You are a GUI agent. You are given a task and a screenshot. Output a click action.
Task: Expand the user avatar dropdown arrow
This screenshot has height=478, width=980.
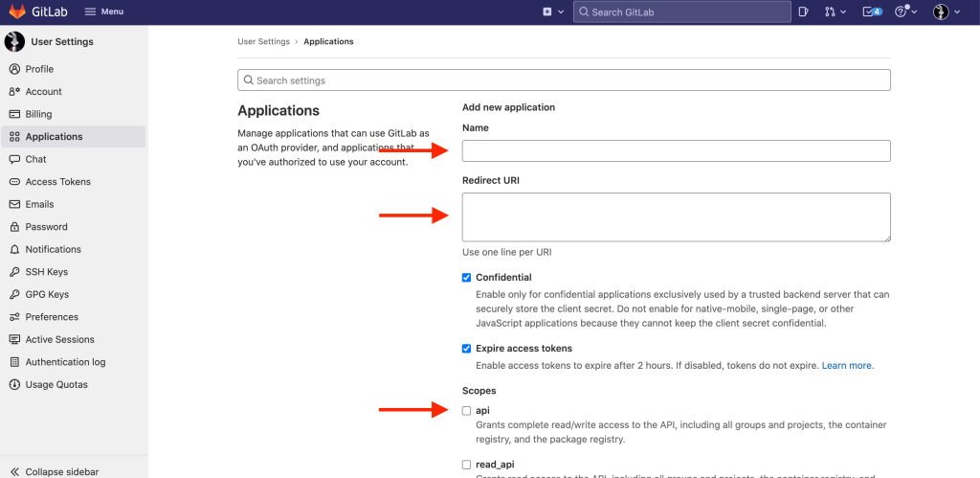pos(957,11)
